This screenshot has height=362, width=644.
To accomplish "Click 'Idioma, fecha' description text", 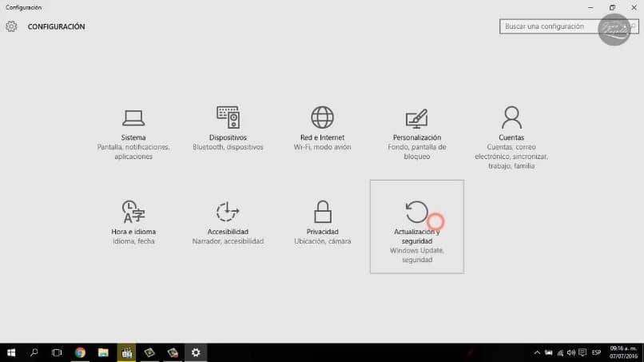I will tap(133, 241).
